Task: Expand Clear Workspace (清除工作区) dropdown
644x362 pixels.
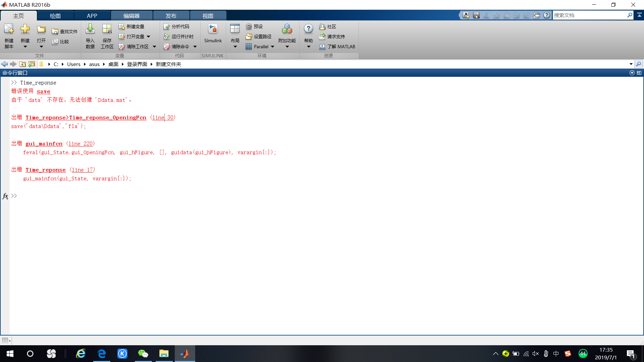Action: [x=155, y=47]
